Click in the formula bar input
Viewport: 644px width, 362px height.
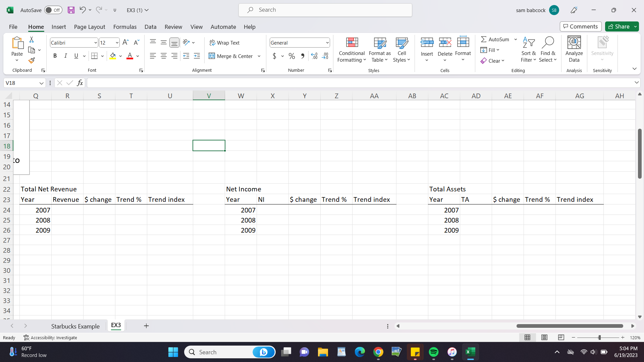point(359,83)
